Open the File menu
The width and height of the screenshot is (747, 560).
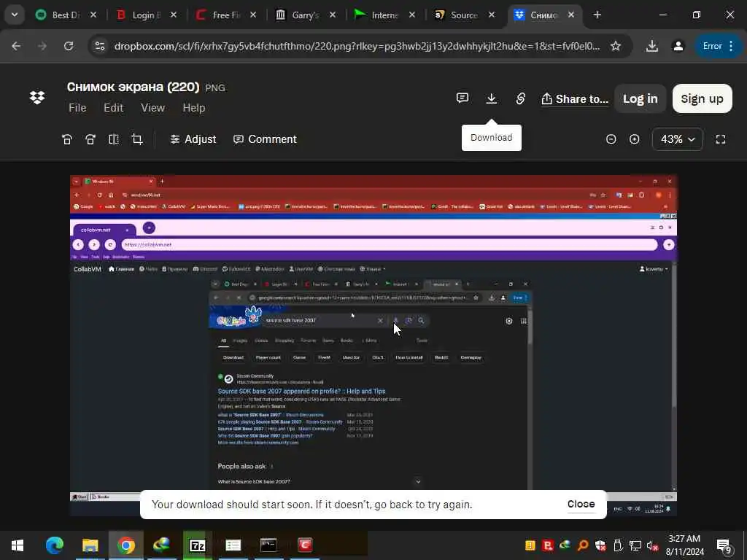pos(77,108)
